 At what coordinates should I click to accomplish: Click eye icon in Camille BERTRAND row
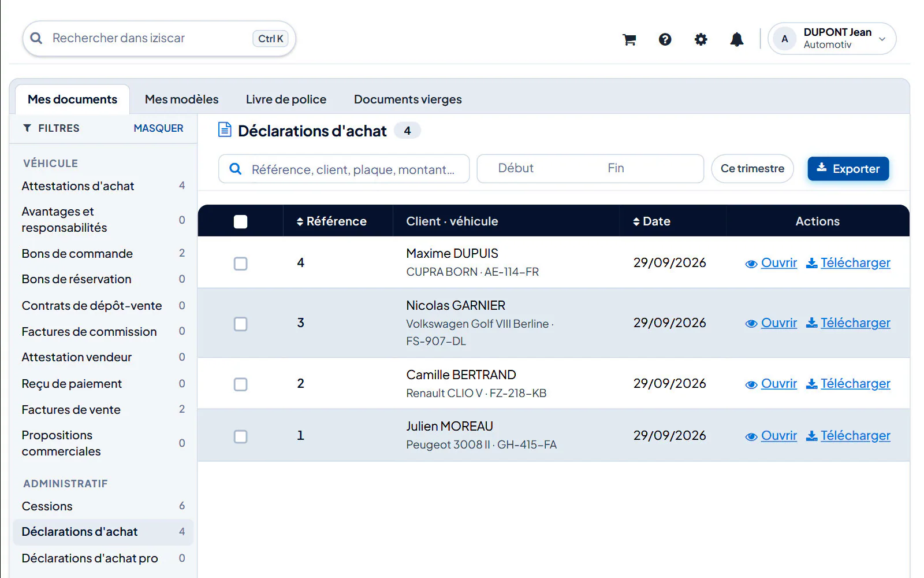click(x=751, y=384)
